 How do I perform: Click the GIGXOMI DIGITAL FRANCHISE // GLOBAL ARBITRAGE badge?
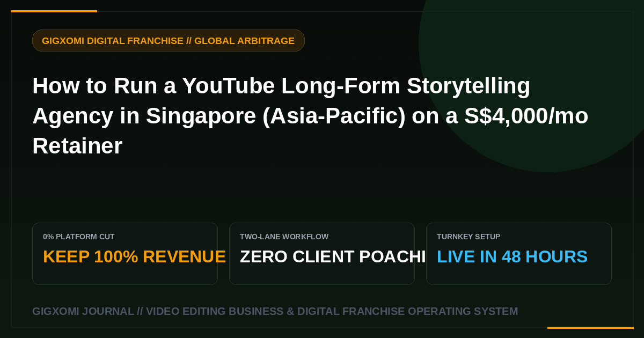pos(169,41)
